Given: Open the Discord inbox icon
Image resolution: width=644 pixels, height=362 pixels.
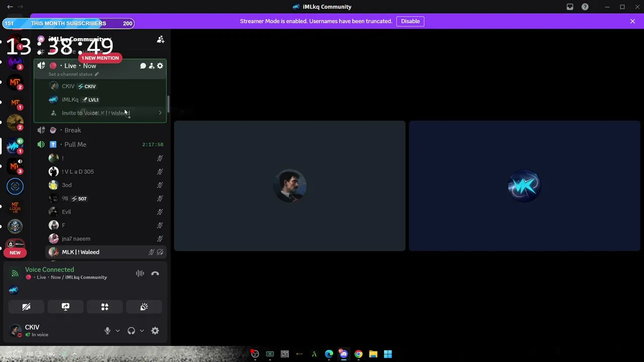Looking at the screenshot, I should (570, 7).
